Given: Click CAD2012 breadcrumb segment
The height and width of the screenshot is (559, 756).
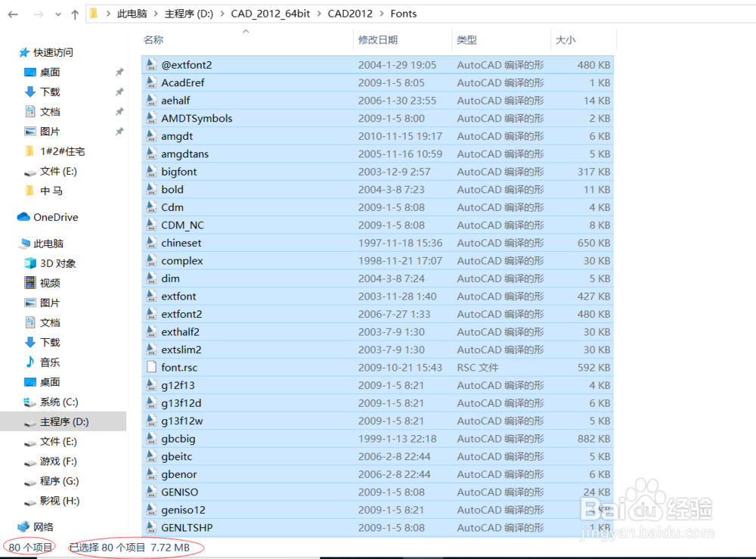Looking at the screenshot, I should coord(350,14).
